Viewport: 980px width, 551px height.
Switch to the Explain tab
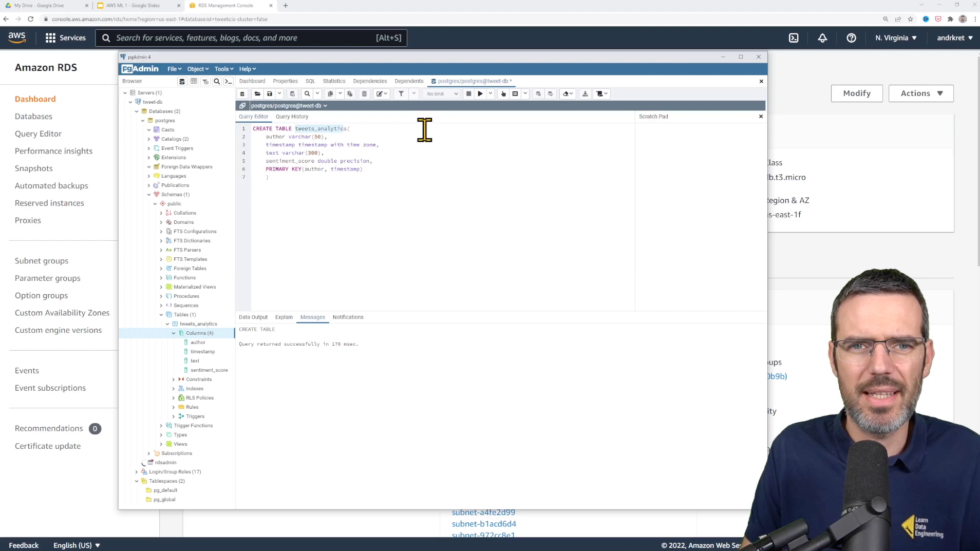click(x=284, y=317)
